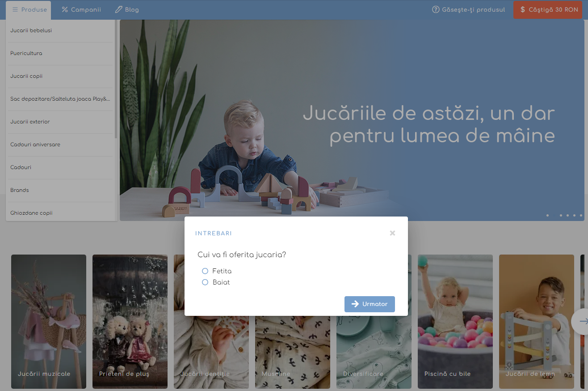Open Puericultura category in menu
588x391 pixels.
click(x=26, y=53)
